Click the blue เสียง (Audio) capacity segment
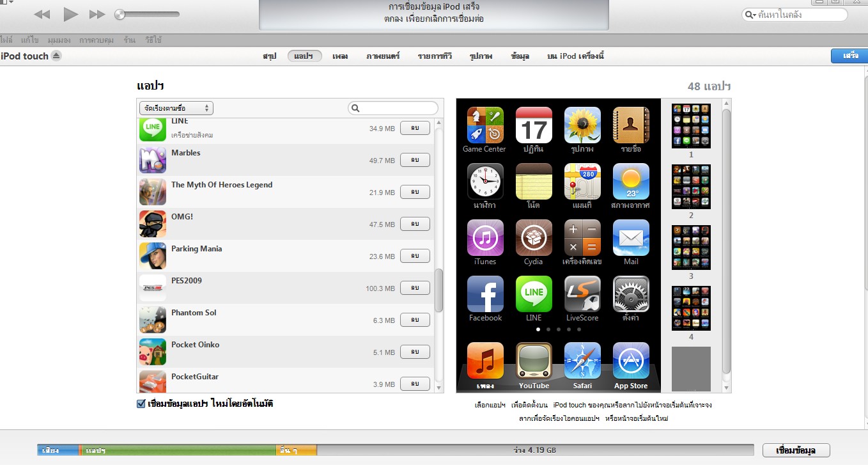The width and height of the screenshot is (868, 465). pos(58,450)
